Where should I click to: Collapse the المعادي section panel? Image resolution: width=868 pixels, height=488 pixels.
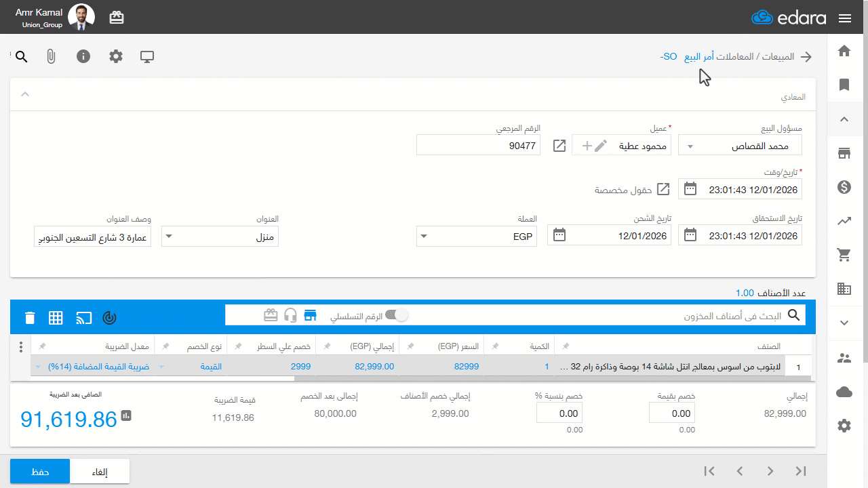25,94
